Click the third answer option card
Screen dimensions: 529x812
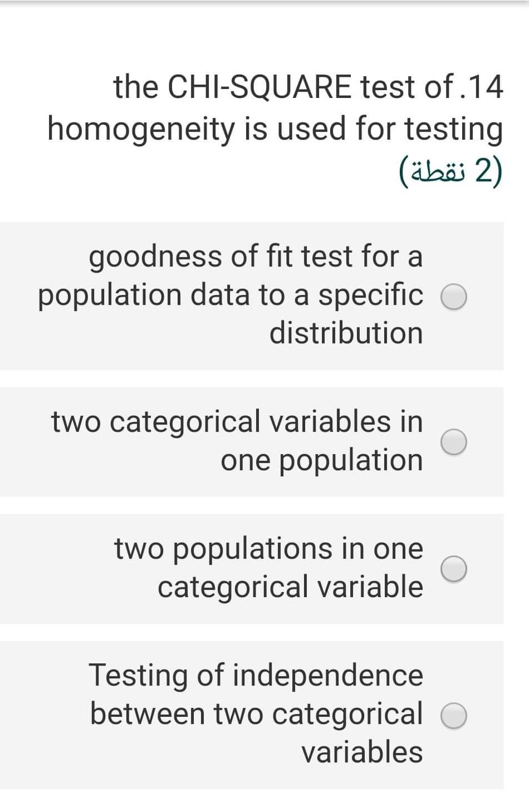(x=251, y=568)
